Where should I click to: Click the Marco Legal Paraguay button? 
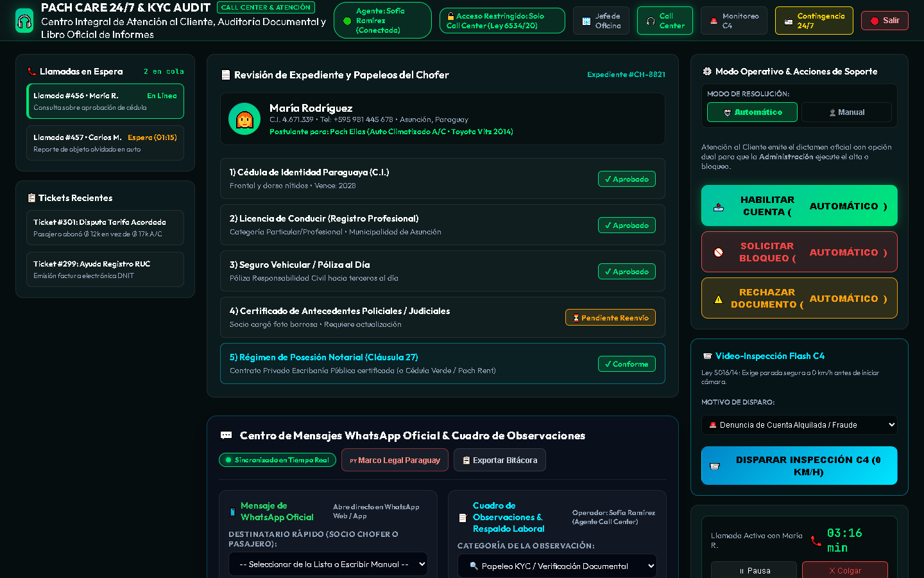click(395, 460)
